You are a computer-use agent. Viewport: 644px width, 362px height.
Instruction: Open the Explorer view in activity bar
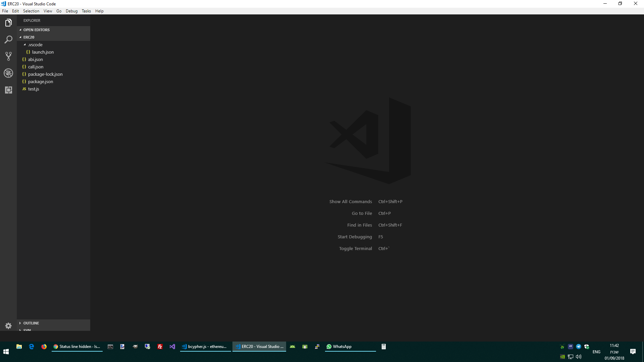(x=8, y=23)
